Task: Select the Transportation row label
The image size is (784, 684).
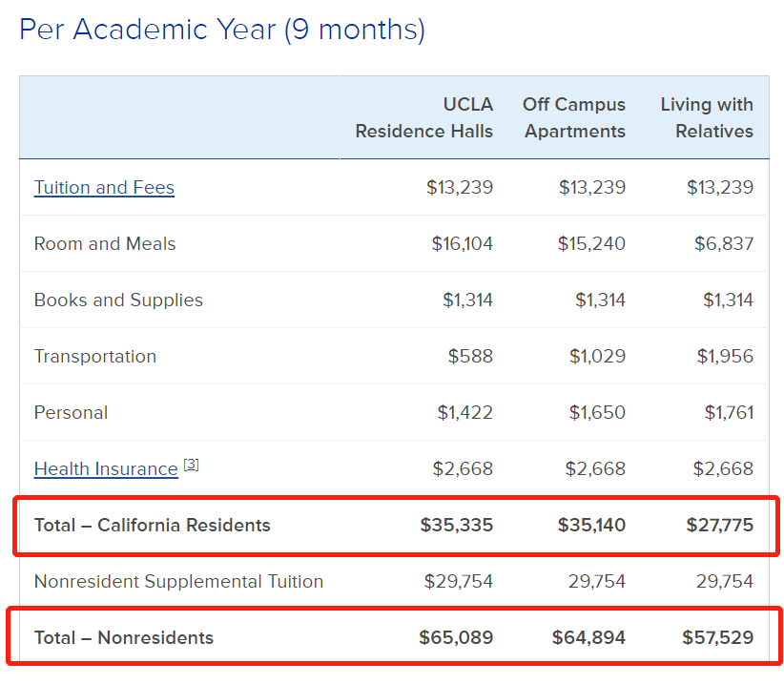Action: pyautogui.click(x=95, y=357)
